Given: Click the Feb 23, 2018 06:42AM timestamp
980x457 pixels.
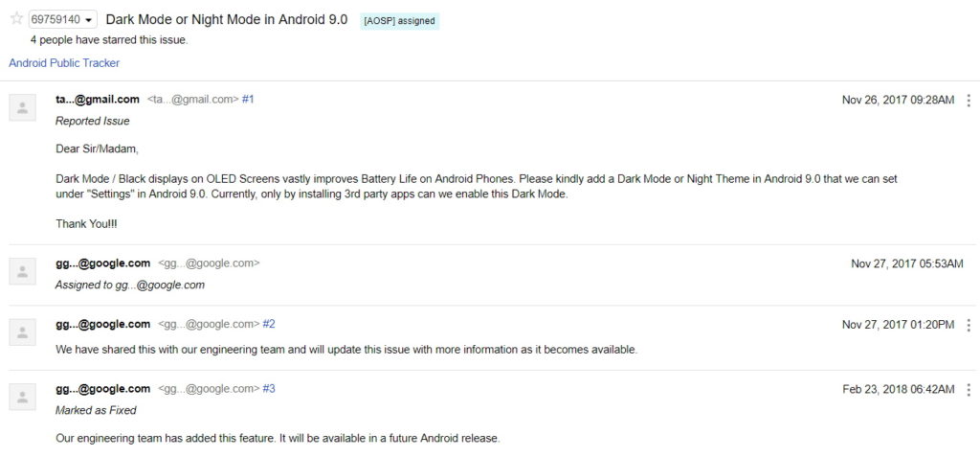Looking at the screenshot, I should (899, 389).
